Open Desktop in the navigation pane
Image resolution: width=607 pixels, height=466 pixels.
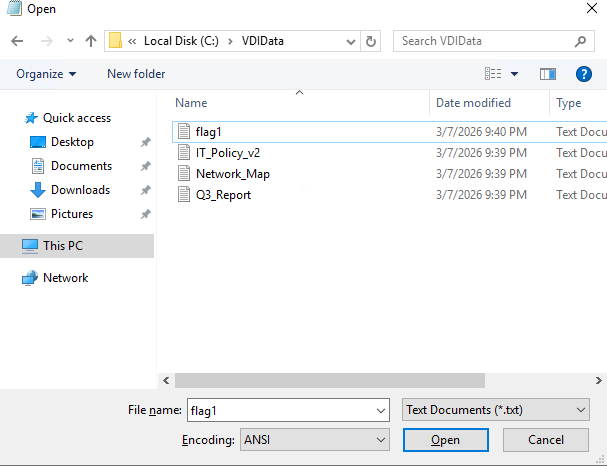(x=72, y=142)
